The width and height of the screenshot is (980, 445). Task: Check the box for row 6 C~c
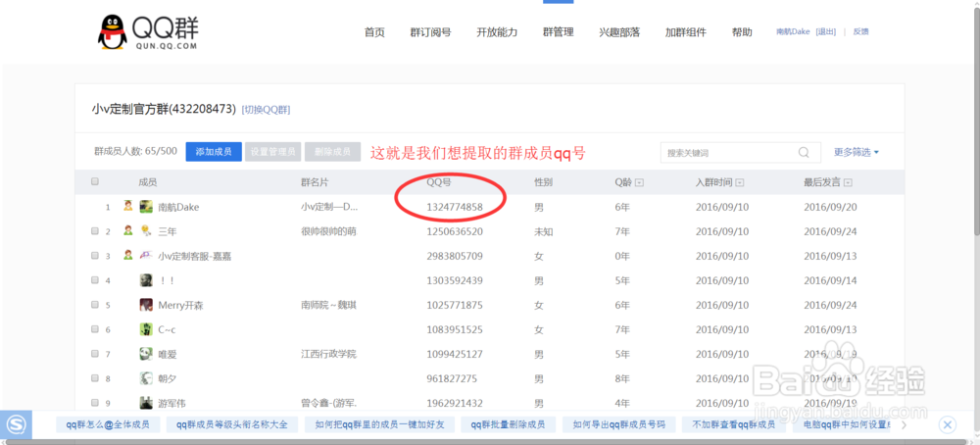coord(95,329)
